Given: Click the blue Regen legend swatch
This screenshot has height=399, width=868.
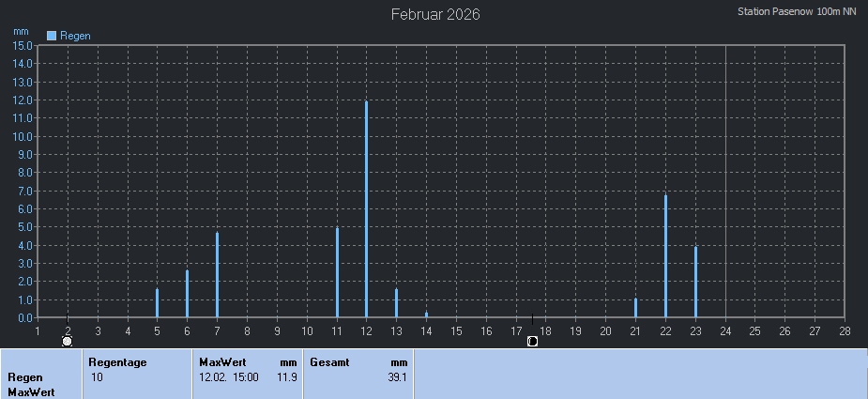Looking at the screenshot, I should click(52, 36).
